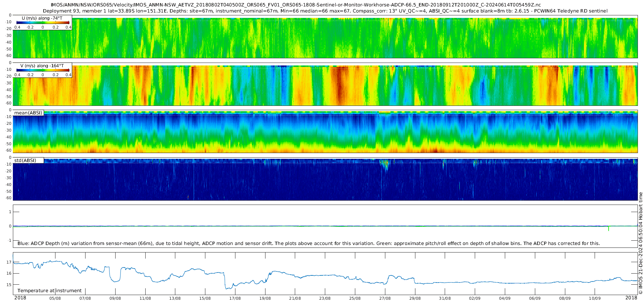Click the 17/08 date tick label
The image size is (644, 304).
235,298
